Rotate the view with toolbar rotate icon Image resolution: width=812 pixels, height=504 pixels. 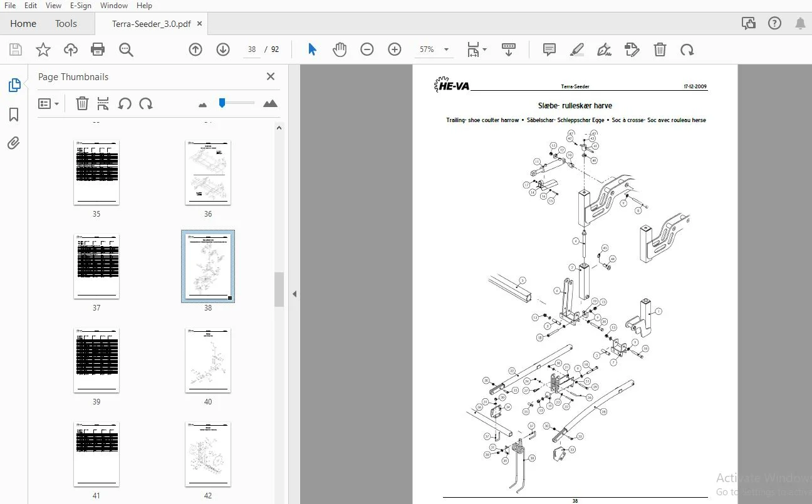(x=687, y=49)
